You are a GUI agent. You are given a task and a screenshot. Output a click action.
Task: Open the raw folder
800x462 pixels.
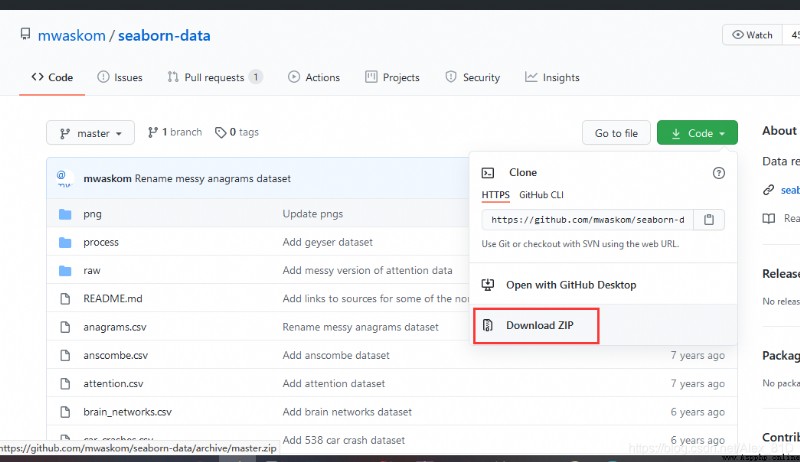(x=92, y=271)
